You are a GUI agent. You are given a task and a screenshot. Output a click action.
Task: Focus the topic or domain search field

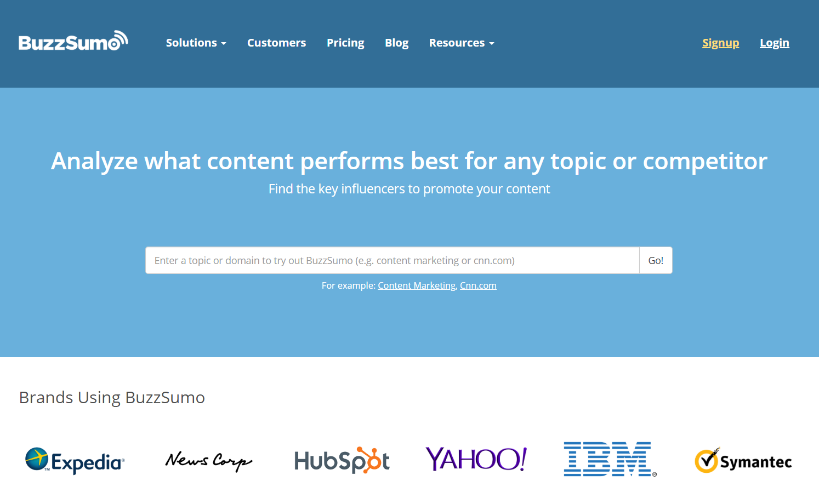point(393,260)
